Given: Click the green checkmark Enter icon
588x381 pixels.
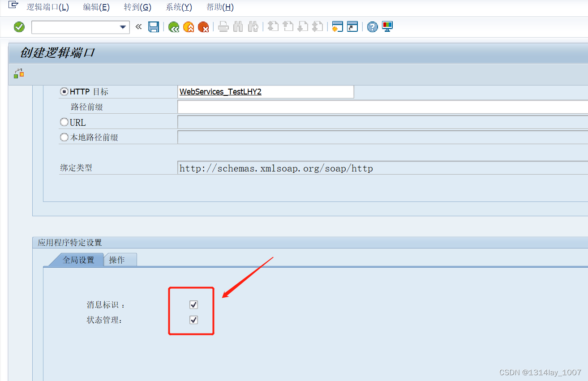Looking at the screenshot, I should click(x=19, y=27).
